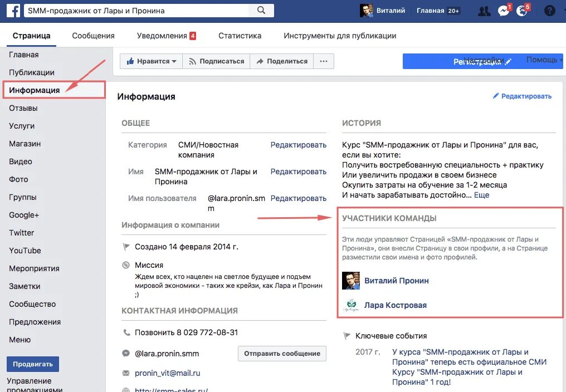Click the search magnifier icon
Image resolution: width=566 pixels, height=392 pixels.
pyautogui.click(x=261, y=11)
